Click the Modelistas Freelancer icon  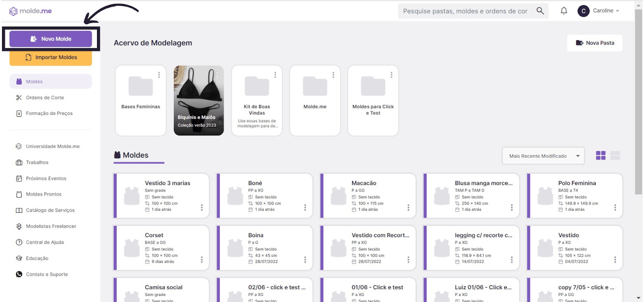click(19, 226)
